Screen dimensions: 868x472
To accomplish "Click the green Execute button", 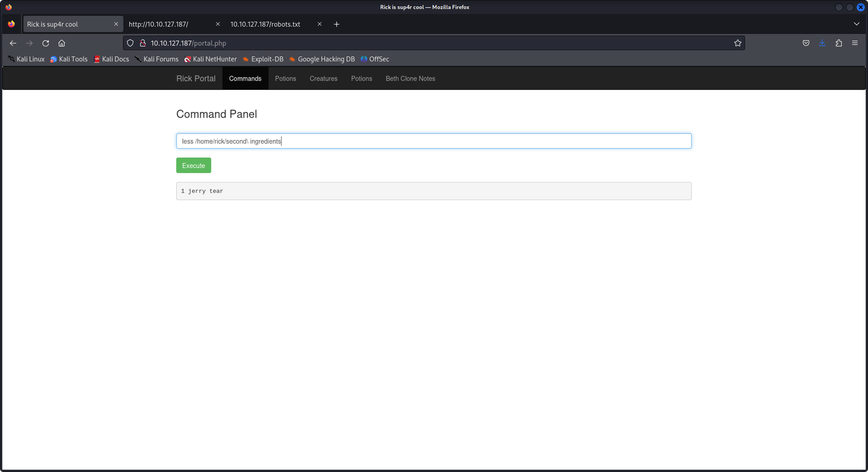I will tap(193, 165).
